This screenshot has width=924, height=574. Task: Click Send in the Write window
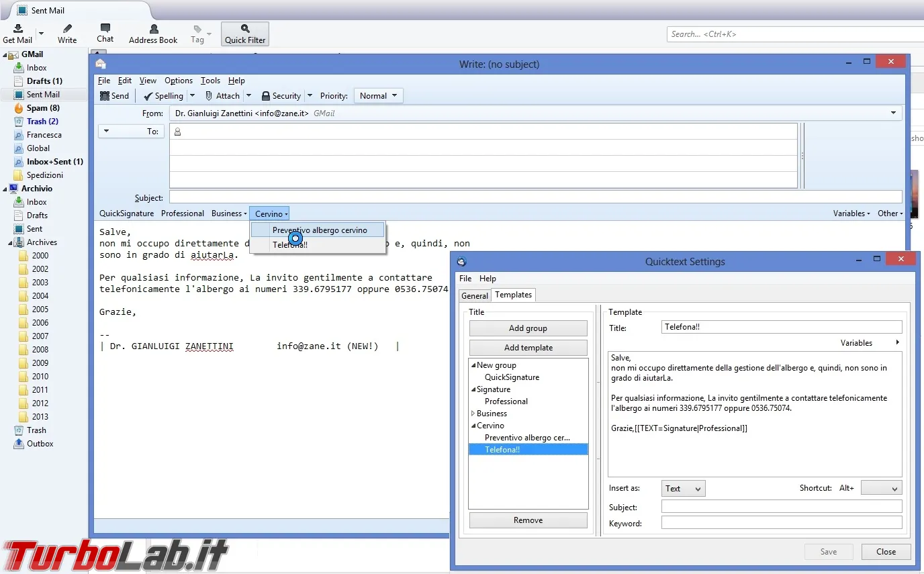click(114, 96)
